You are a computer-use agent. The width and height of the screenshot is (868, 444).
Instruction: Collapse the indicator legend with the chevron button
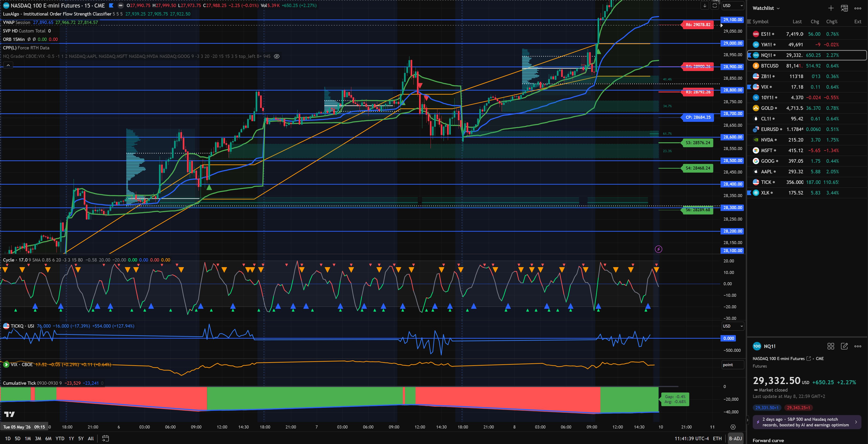tap(8, 65)
